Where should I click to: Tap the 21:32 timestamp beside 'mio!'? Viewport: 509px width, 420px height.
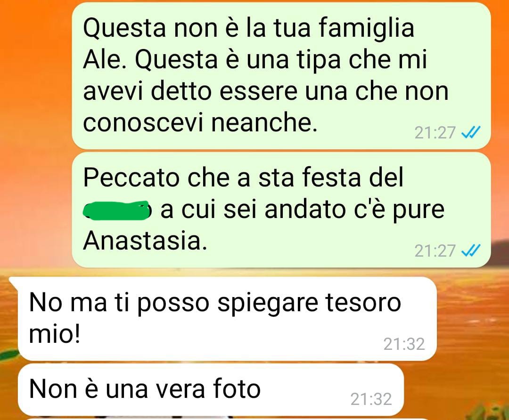click(404, 344)
